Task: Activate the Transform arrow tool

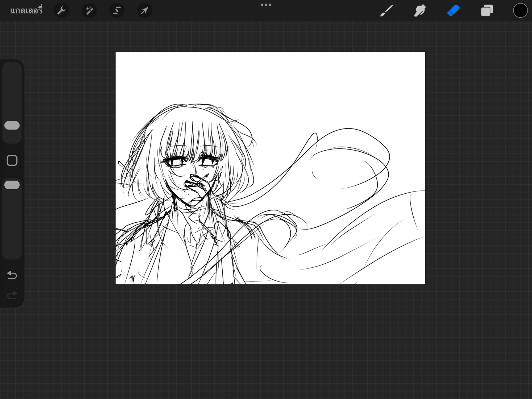Action: [144, 11]
